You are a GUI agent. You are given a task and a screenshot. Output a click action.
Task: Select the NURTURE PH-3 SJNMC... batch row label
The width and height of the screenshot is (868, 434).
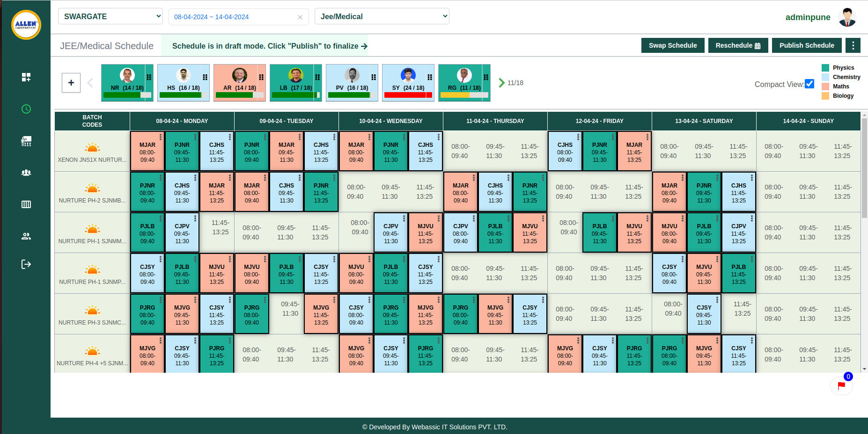tap(92, 323)
